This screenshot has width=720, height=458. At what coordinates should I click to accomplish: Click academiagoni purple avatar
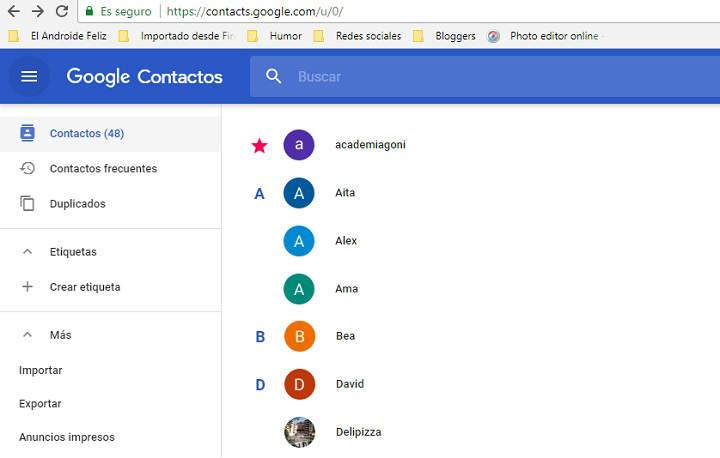tap(299, 145)
